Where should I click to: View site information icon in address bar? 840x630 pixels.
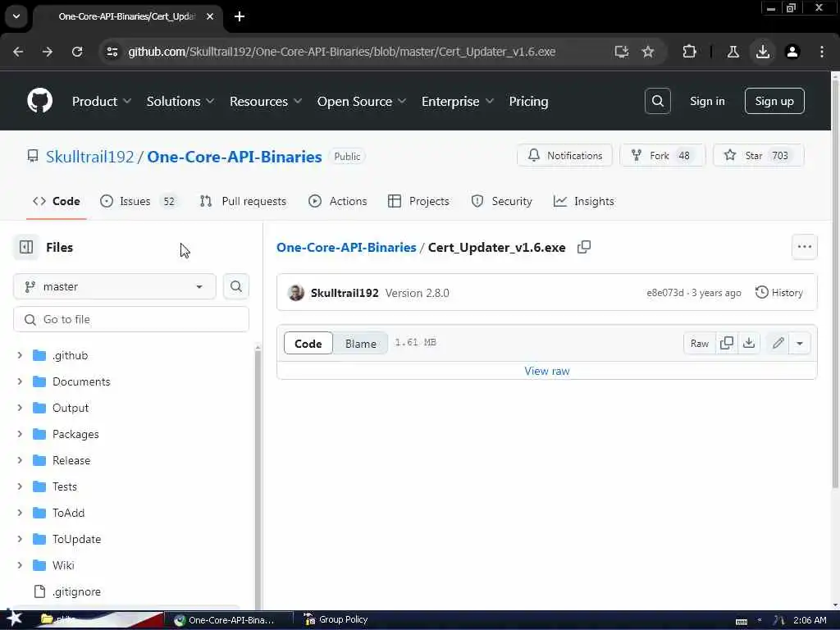[112, 52]
